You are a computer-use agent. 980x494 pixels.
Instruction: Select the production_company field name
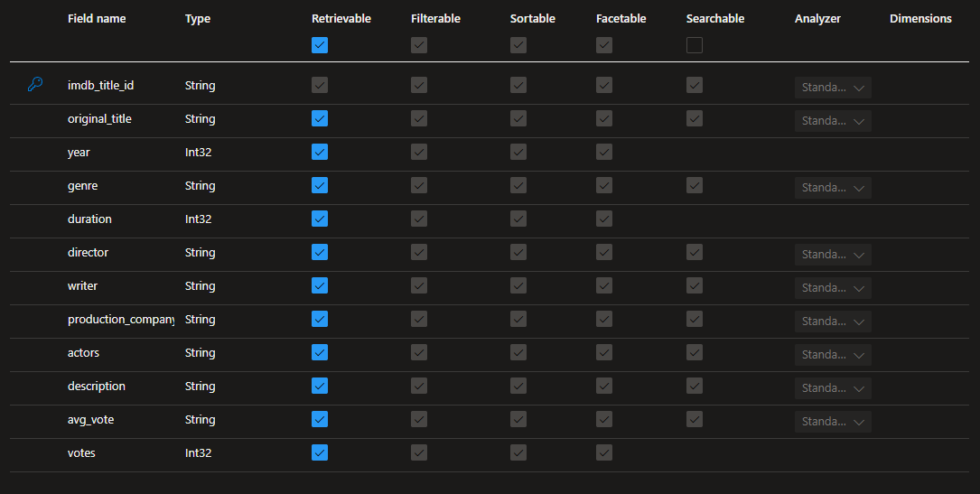[121, 319]
